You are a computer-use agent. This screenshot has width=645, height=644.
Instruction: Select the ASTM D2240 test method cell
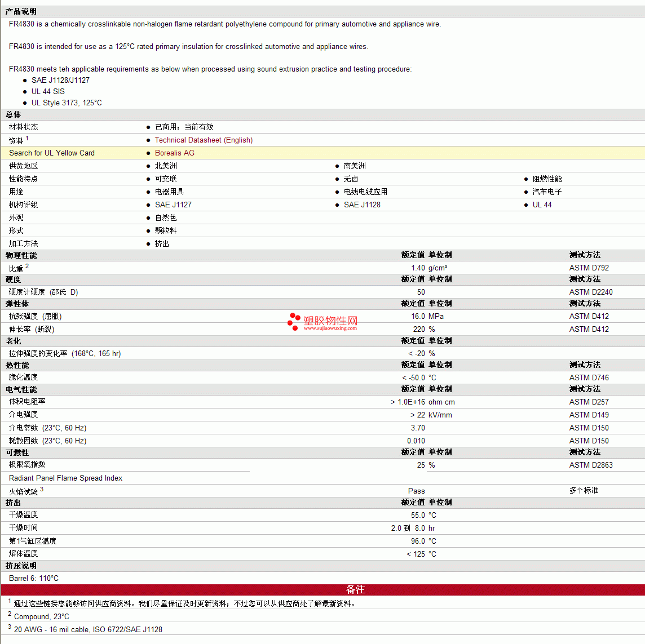tap(591, 292)
